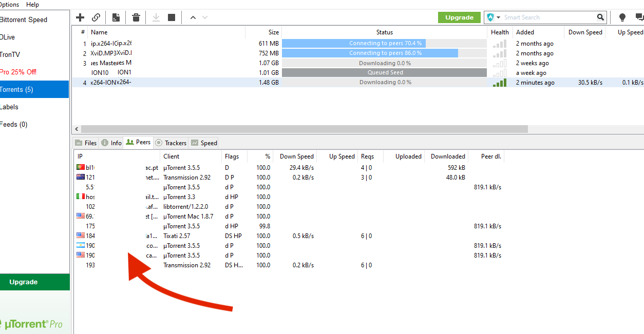Sort torrents by Down Speed header

(x=585, y=32)
